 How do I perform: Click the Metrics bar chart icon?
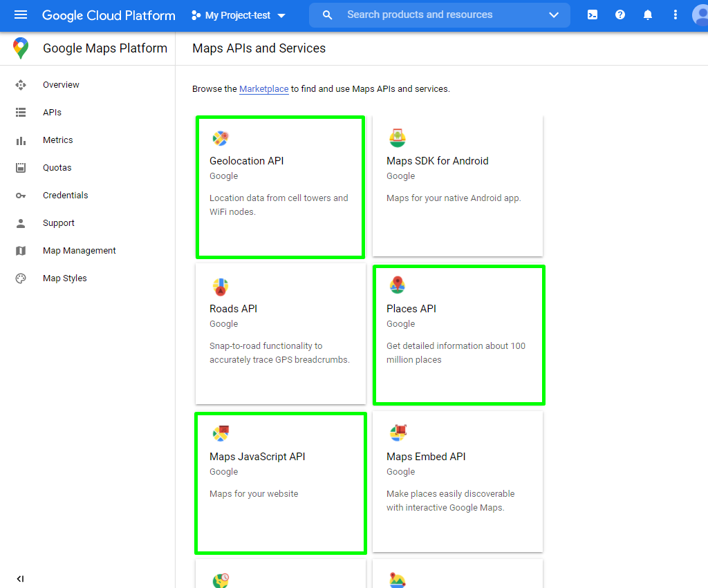click(x=21, y=141)
